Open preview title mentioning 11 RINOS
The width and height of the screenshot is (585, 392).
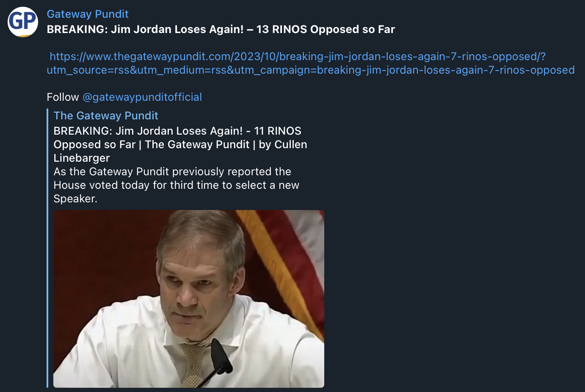tap(180, 144)
